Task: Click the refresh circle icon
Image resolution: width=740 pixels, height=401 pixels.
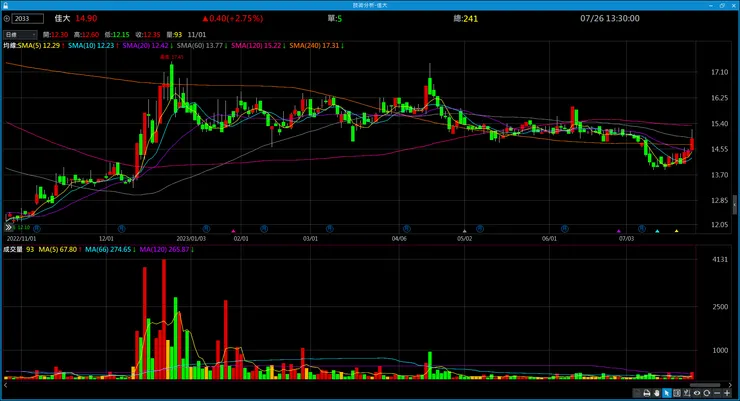Action: [x=706, y=393]
